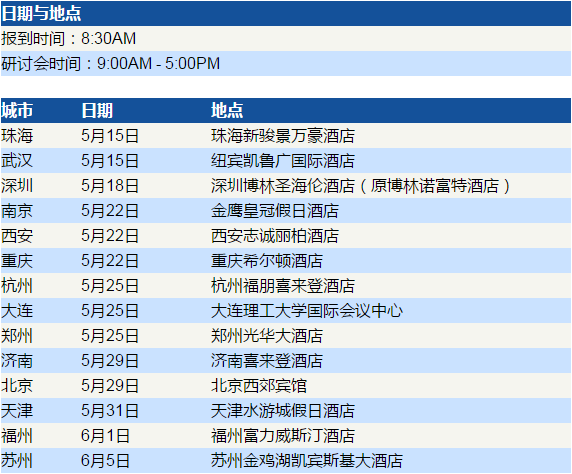Select 北京西郊宾馆 venue entry

coord(259,386)
